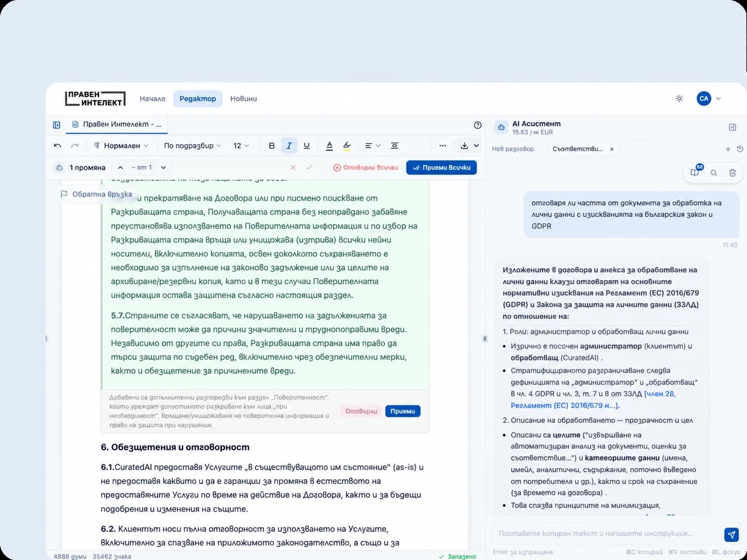
Task: Open the sources book icon with badge
Action: click(695, 172)
